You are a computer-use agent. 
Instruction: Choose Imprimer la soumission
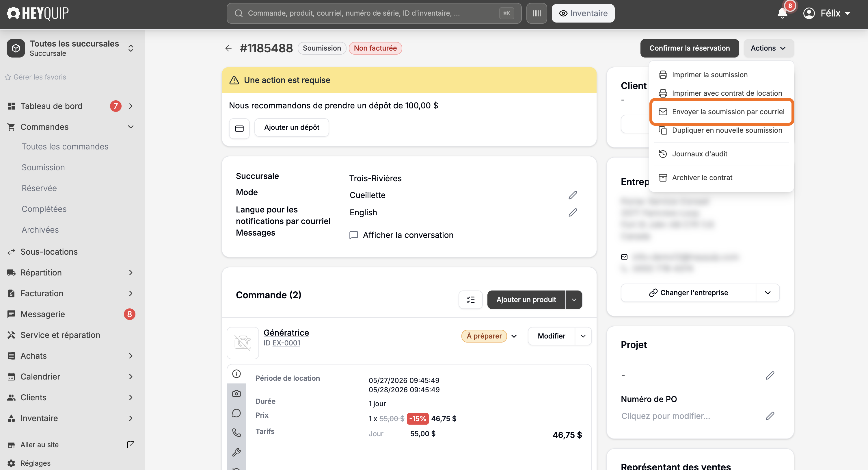(x=721, y=75)
